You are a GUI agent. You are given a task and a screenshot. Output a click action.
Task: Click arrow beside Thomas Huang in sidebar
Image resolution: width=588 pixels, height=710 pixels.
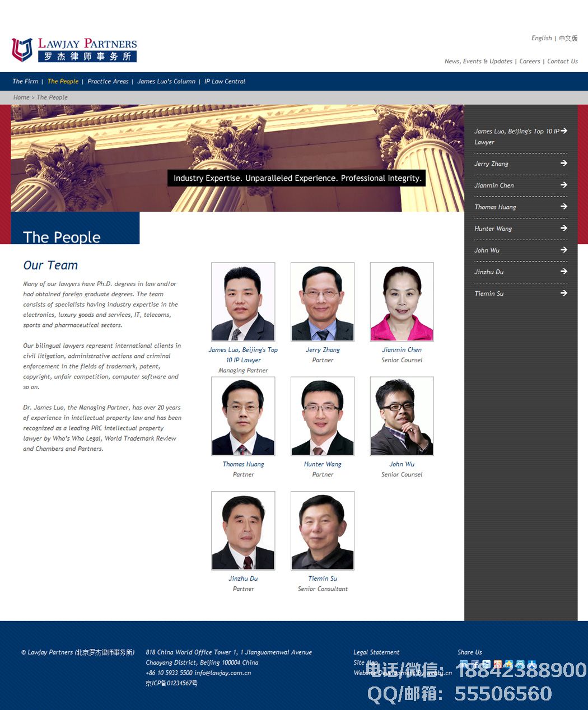tap(564, 206)
